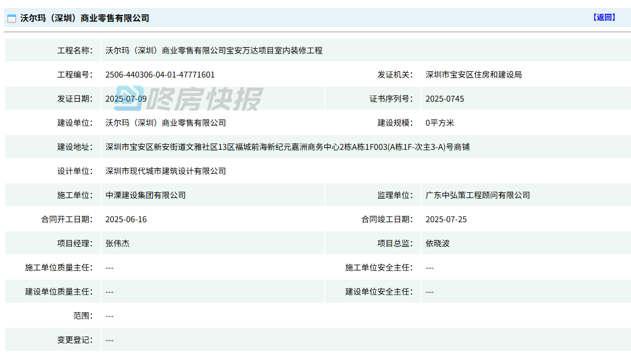The height and width of the screenshot is (364, 631).
Task: Click the value 广东中弘策工程顾问有限公司
Action: click(478, 195)
